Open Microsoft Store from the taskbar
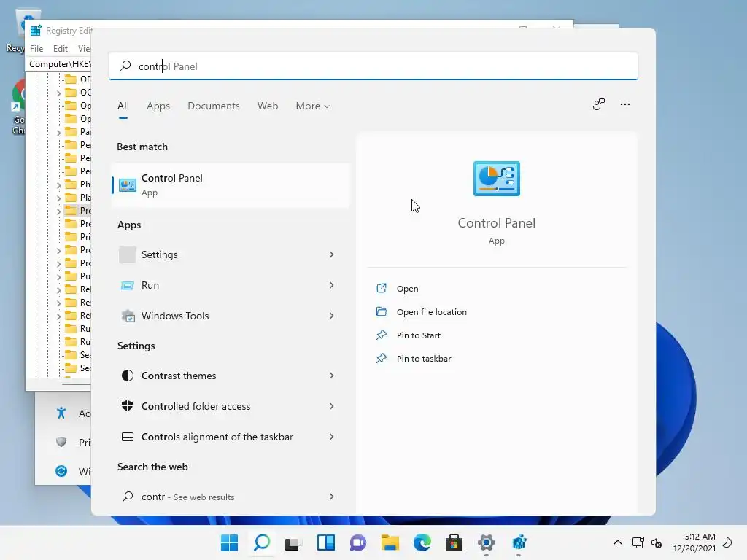The image size is (747, 560). (x=454, y=542)
